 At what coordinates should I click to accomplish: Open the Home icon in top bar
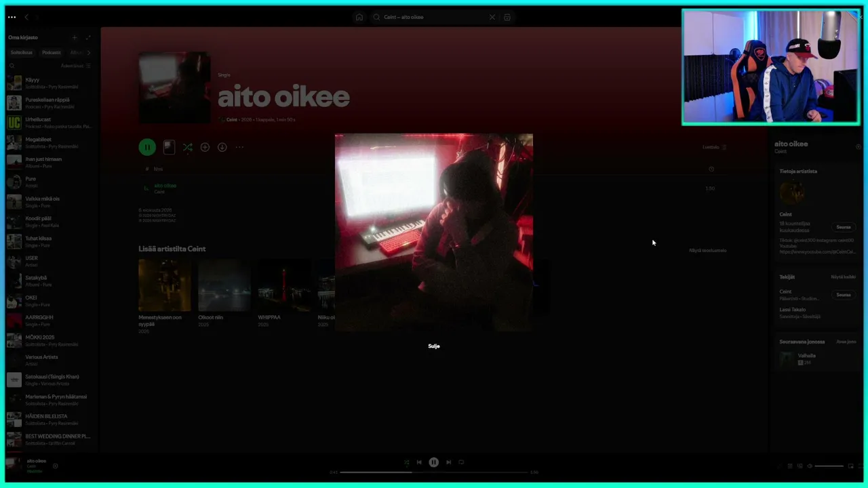click(359, 17)
